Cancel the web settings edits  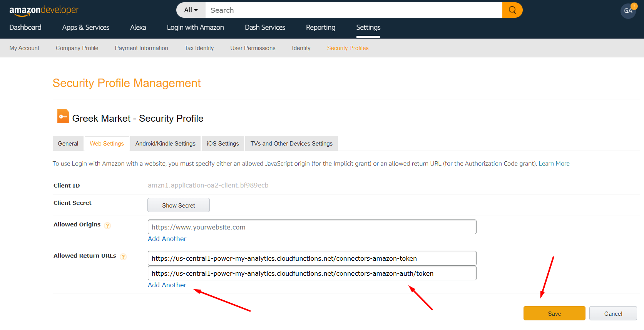point(613,313)
